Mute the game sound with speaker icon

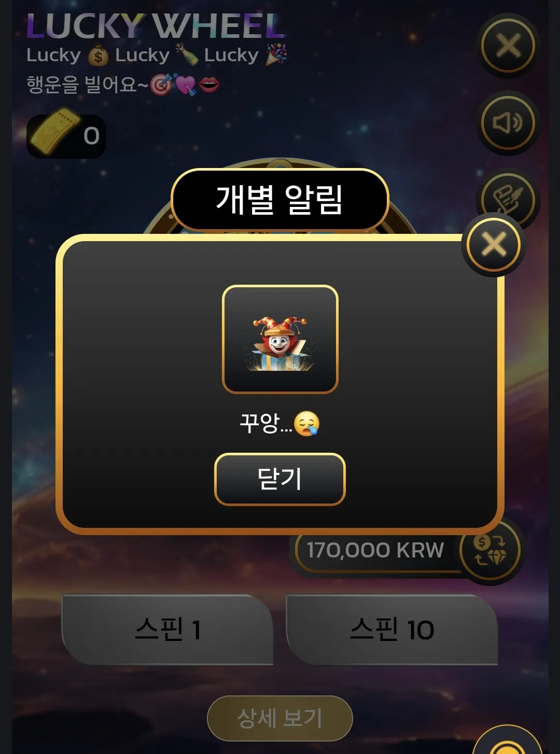pos(508,123)
